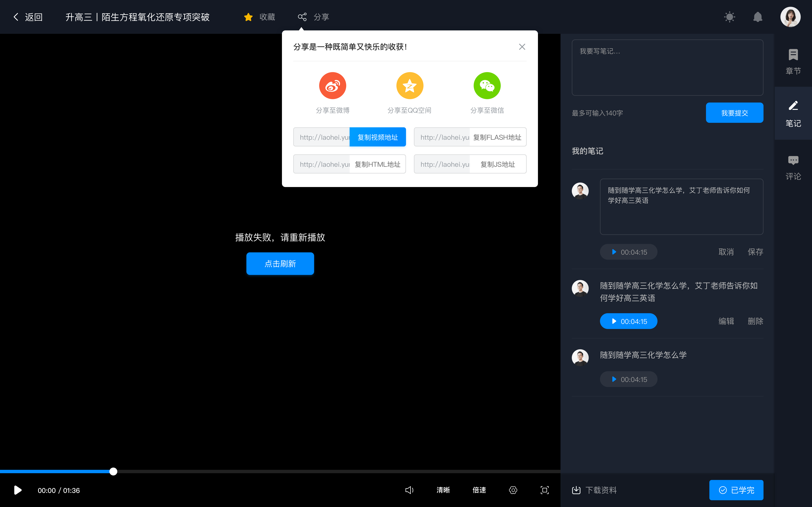The width and height of the screenshot is (812, 507).
Task: Close the share dialog popup
Action: pos(521,47)
